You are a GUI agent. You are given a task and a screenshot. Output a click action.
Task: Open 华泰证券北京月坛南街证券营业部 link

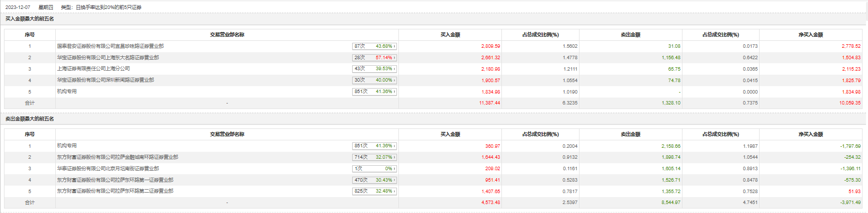point(108,169)
